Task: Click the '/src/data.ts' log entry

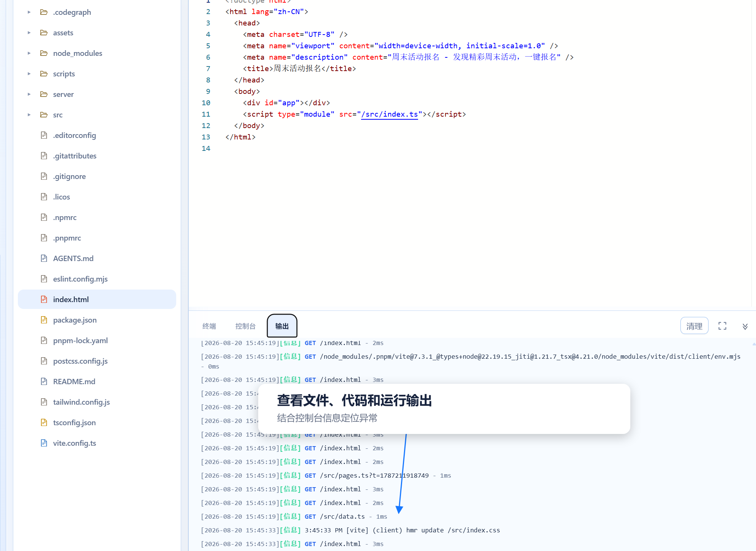Action: 294,516
